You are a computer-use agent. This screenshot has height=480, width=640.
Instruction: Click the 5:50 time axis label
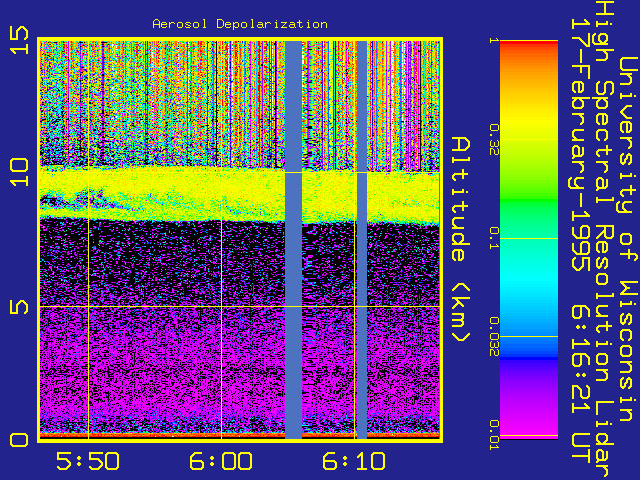click(88, 462)
